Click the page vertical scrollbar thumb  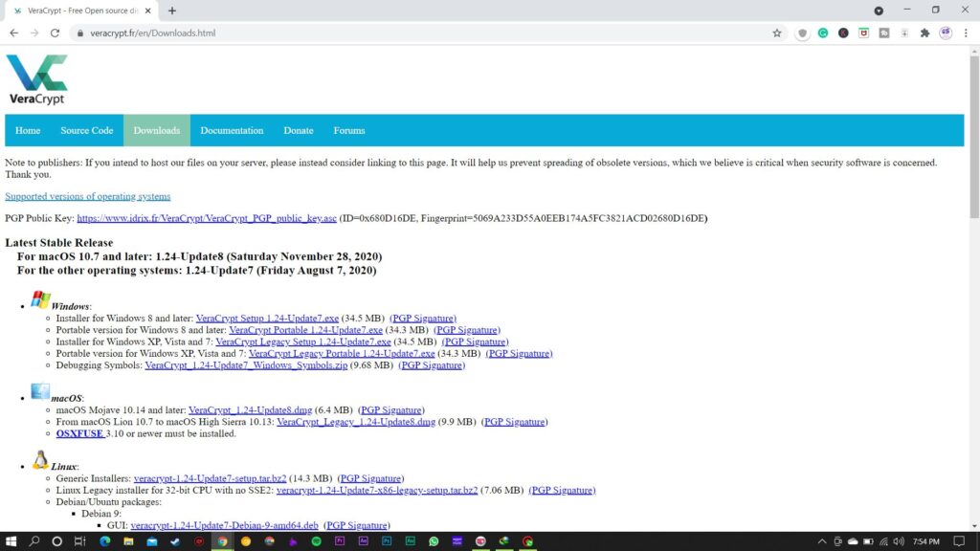click(x=973, y=136)
